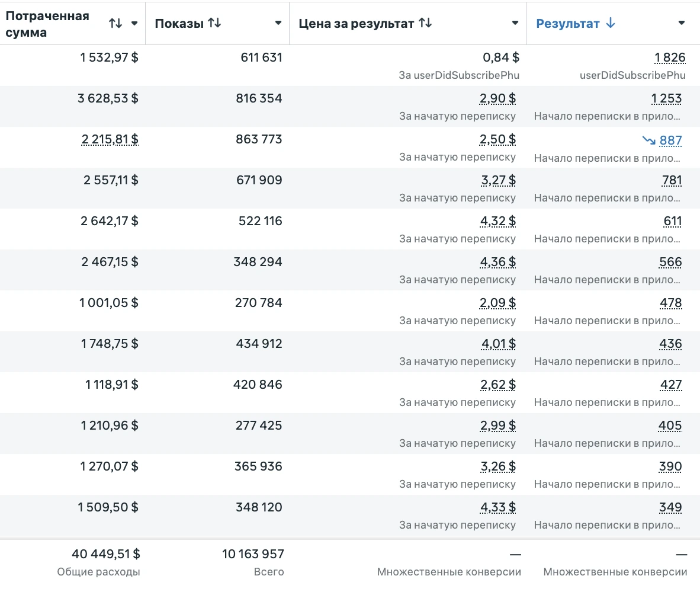Sort Показы column using arrows icon
700x595 pixels.
tap(215, 23)
